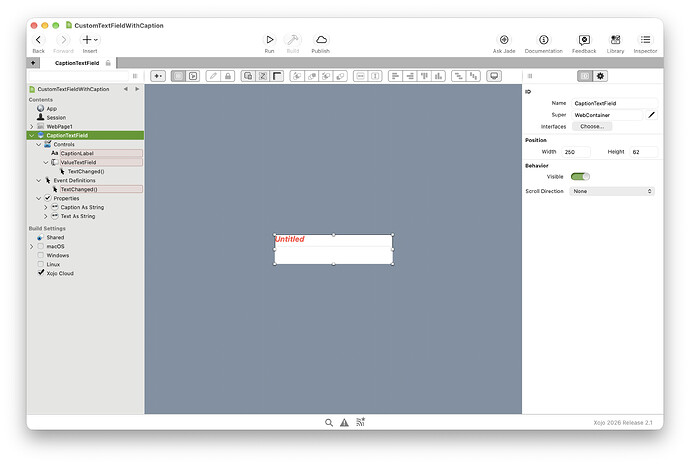Click the align left edges icon
The width and height of the screenshot is (690, 464).
(x=395, y=76)
